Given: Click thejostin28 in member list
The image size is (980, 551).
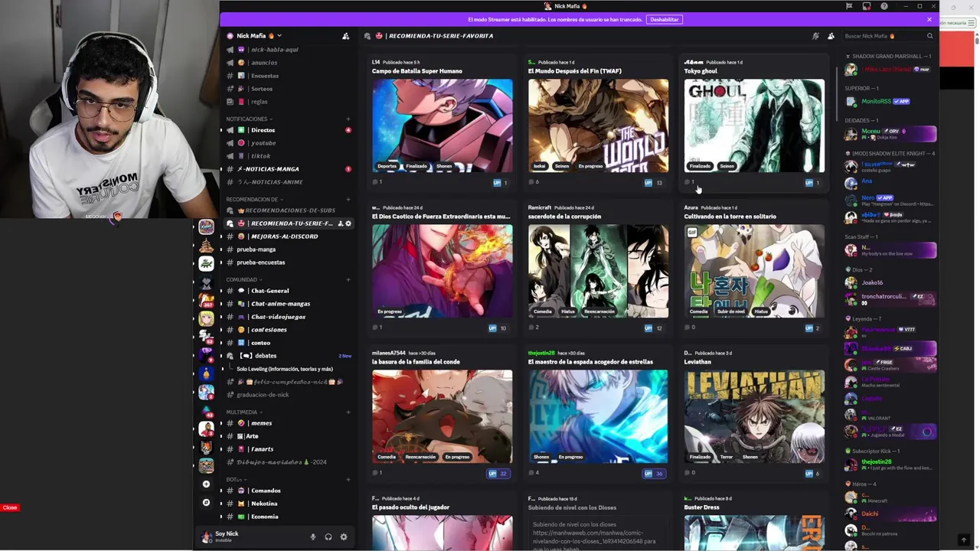Looking at the screenshot, I should [890, 465].
